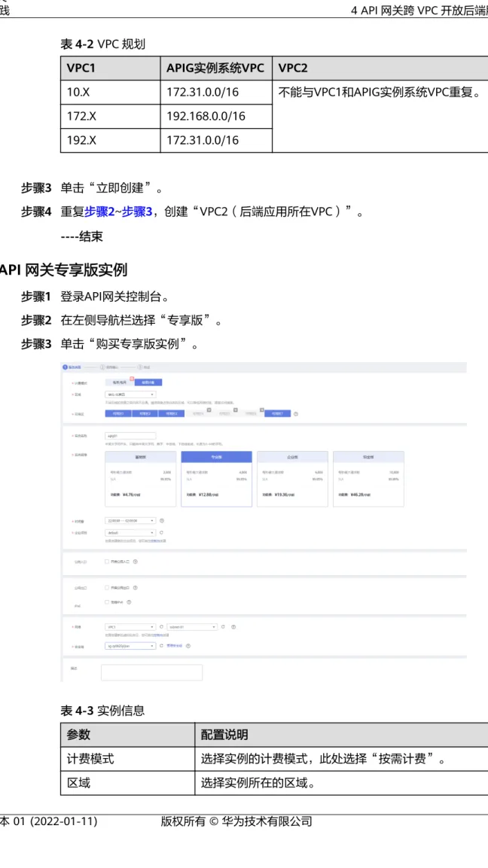Click the empty description text box
Viewport: 488px width, 868px height.
(152, 672)
